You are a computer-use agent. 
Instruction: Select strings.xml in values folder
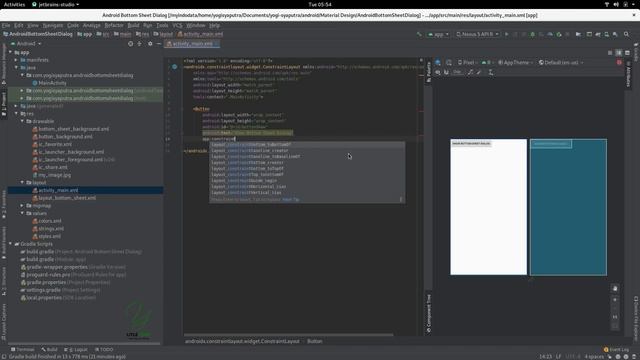pos(51,229)
